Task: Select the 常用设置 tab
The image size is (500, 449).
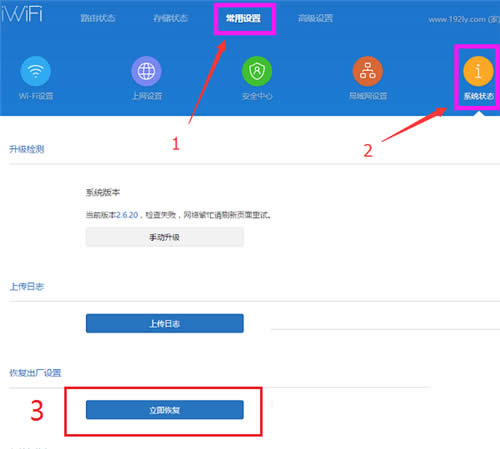Action: click(243, 18)
